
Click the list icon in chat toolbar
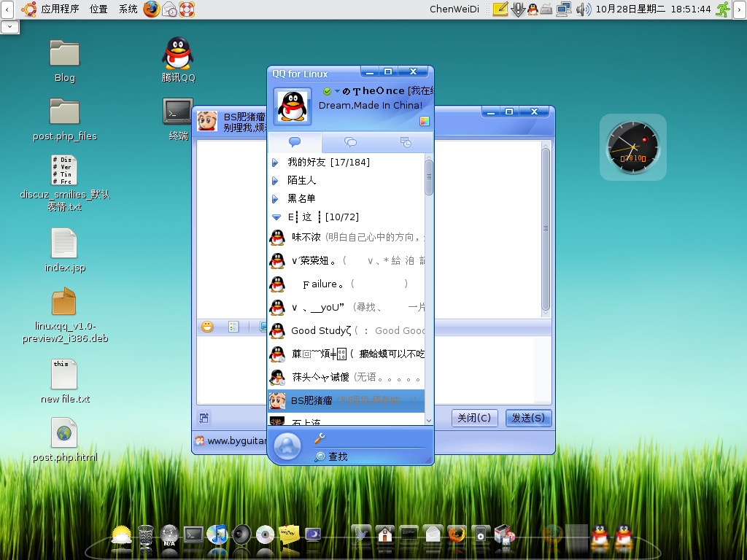point(233,327)
